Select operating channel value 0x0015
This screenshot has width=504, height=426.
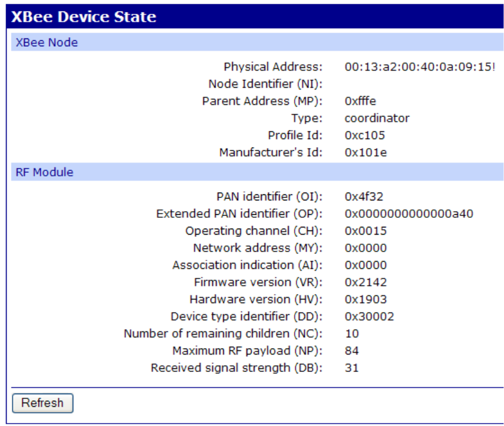click(366, 230)
